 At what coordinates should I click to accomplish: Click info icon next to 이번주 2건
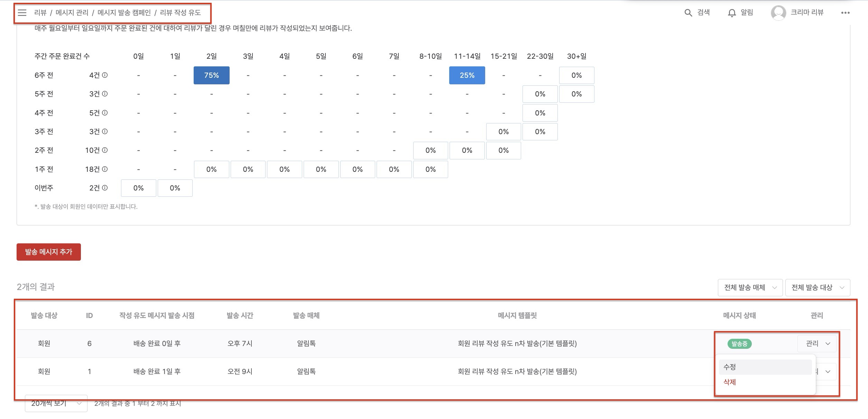click(x=105, y=188)
